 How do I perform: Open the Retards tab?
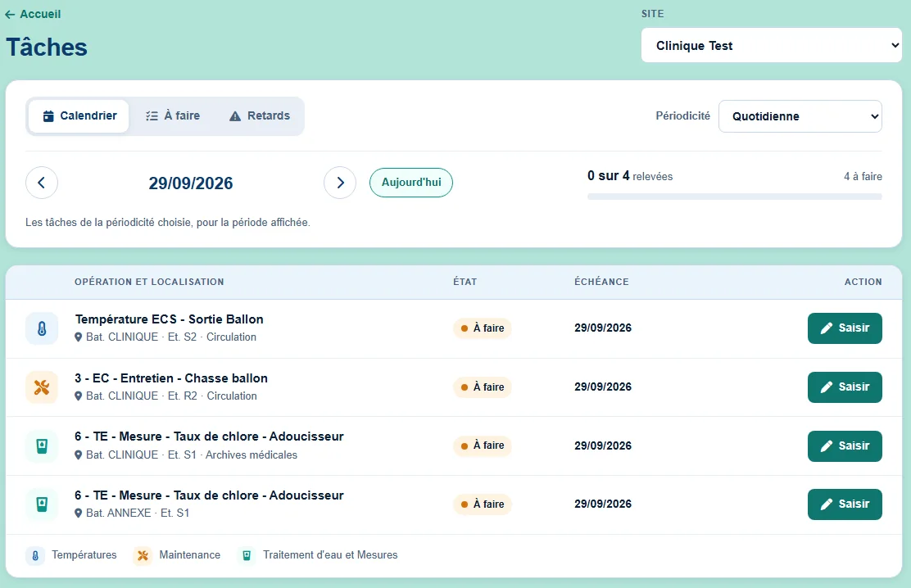point(259,116)
